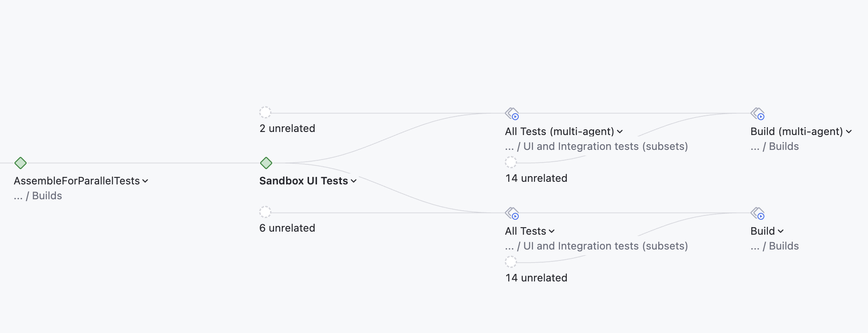Click the Sandbox UI Tests green diamond icon
This screenshot has height=333, width=868.
point(266,163)
